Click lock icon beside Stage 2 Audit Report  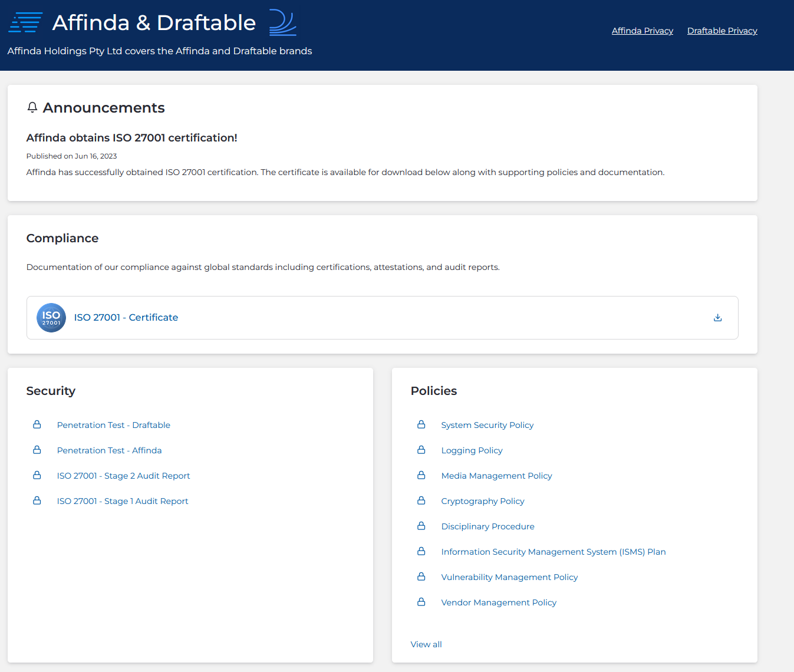[x=37, y=475]
